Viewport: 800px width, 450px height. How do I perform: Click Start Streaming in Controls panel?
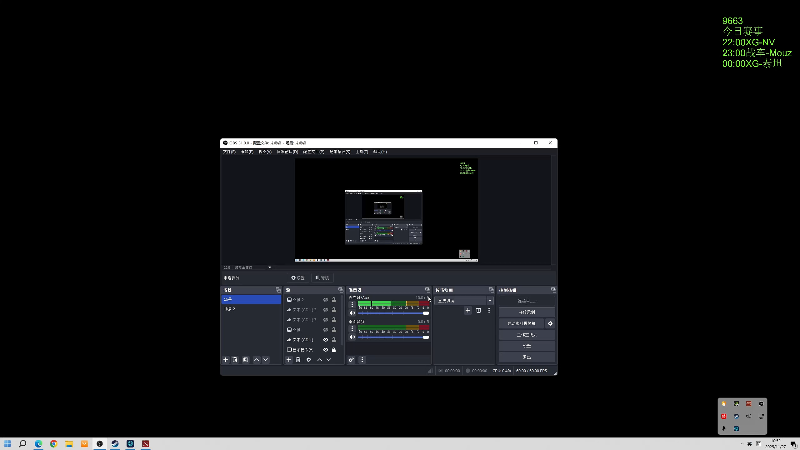coord(527,301)
